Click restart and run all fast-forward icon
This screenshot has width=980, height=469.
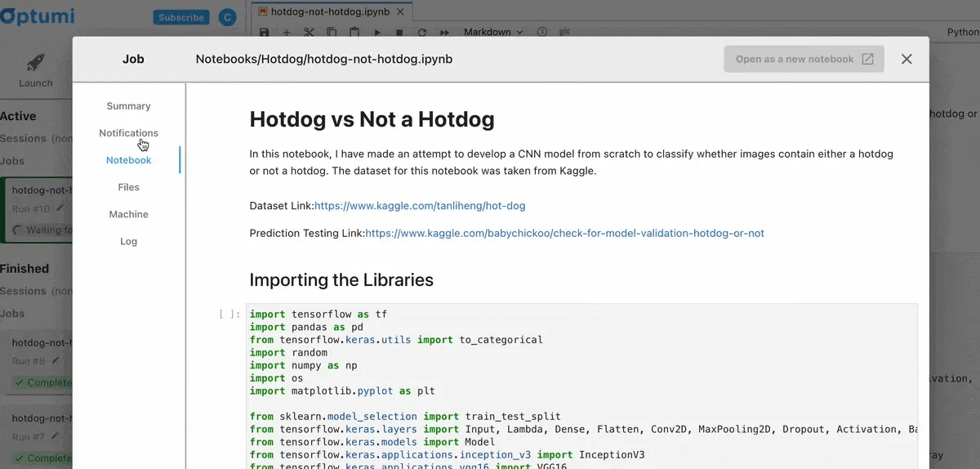coord(445,32)
